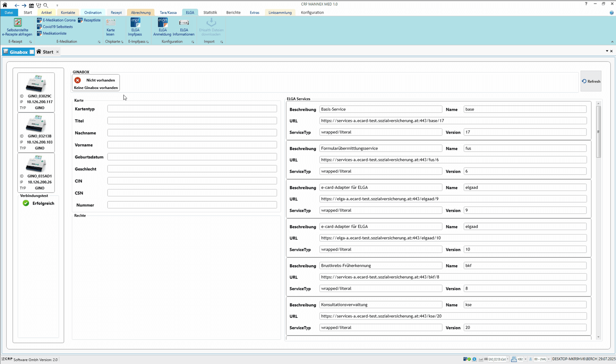Select the ELGA Anmeldung icon

coord(162,27)
